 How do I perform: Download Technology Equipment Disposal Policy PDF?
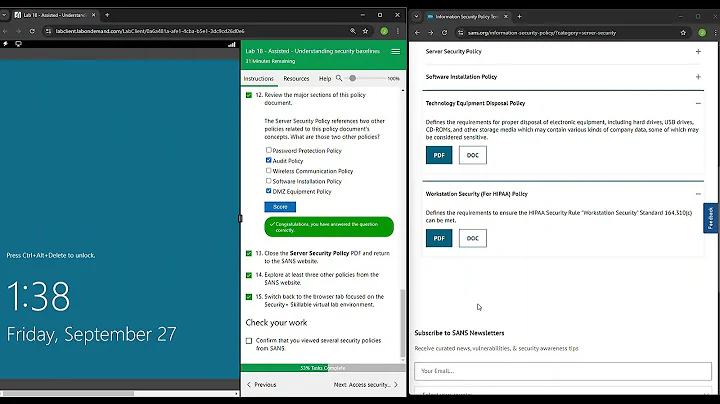pyautogui.click(x=439, y=155)
